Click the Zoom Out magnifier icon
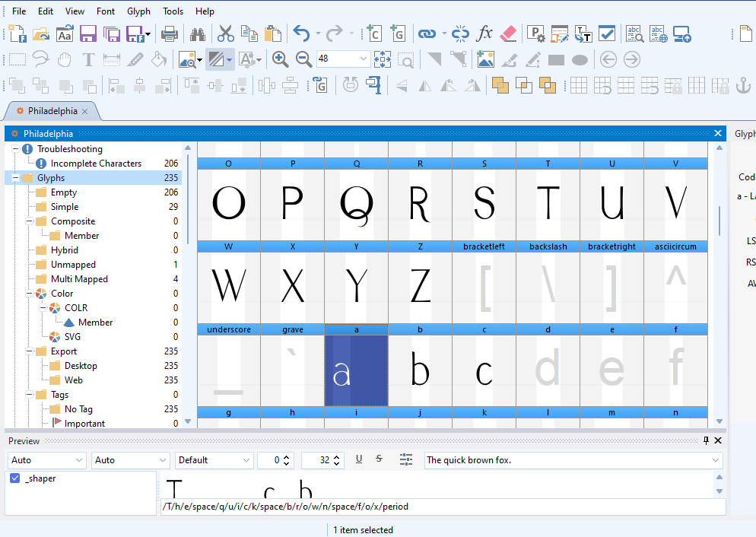Image resolution: width=756 pixels, height=537 pixels. coord(303,59)
